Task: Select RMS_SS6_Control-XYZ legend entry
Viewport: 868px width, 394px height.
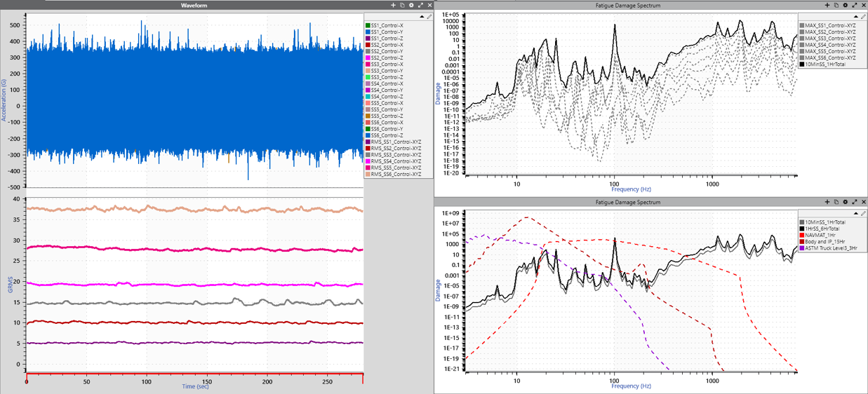Action: pos(394,175)
